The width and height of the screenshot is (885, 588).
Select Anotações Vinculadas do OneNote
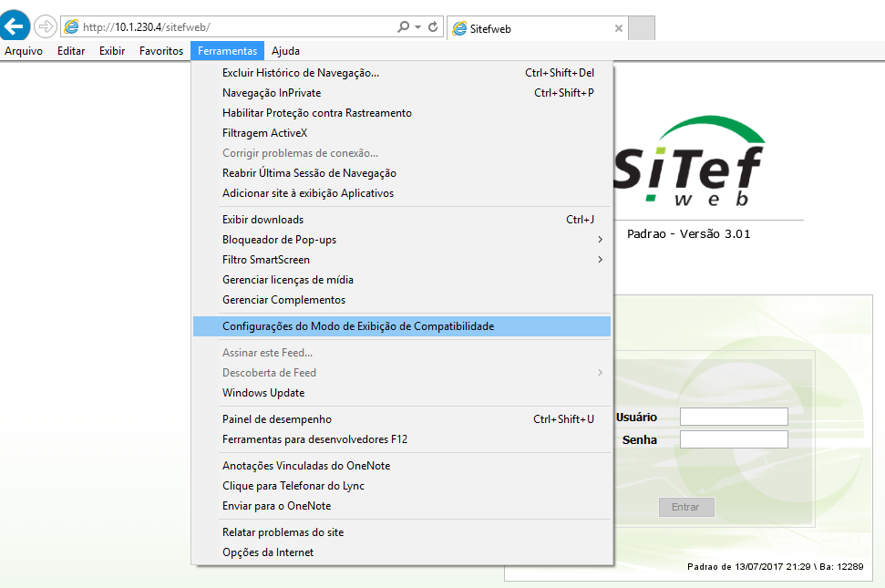point(402,466)
